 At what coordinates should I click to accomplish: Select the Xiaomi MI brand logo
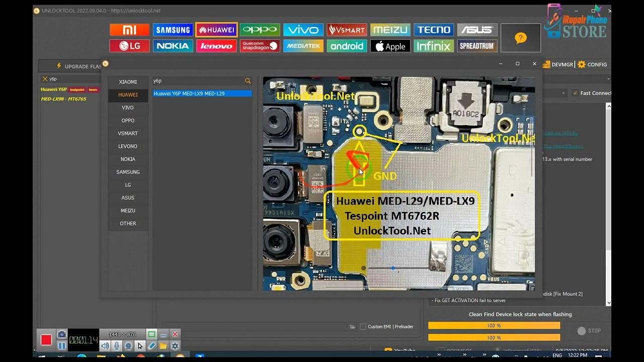click(x=129, y=30)
